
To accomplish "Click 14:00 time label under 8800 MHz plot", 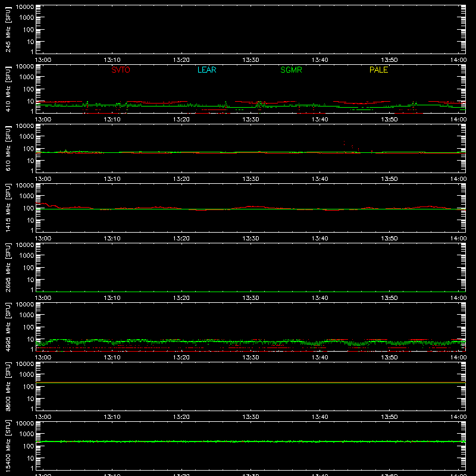I will click(x=458, y=417).
